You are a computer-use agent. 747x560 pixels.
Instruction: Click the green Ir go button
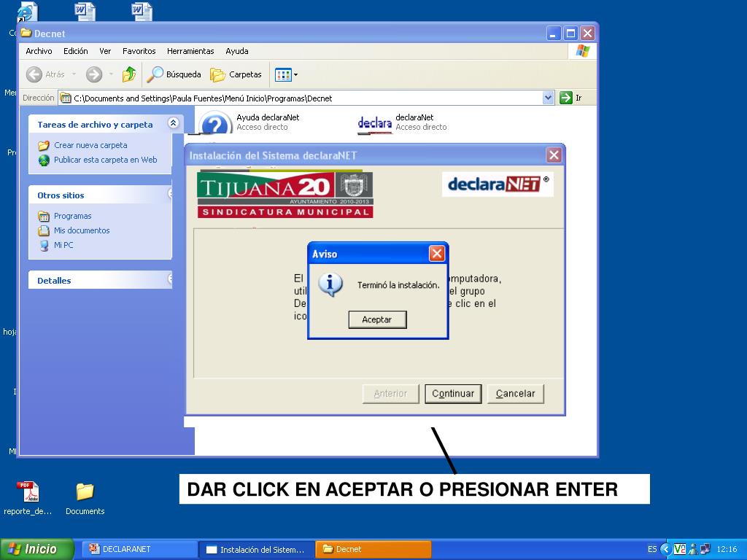570,98
